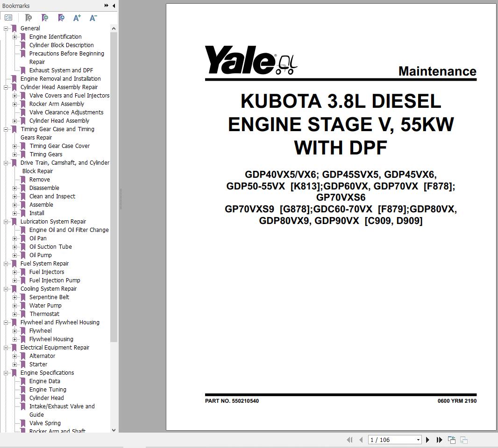Expand the Thermostat bookmark

(x=14, y=314)
